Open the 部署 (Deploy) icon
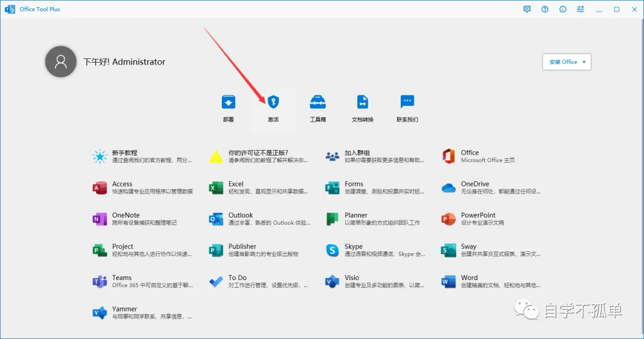 coord(228,102)
